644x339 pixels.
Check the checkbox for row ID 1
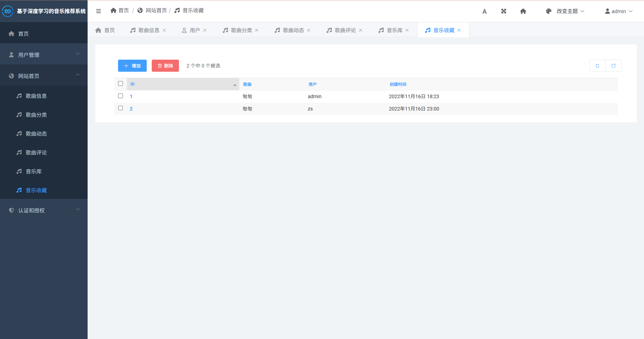pyautogui.click(x=121, y=96)
